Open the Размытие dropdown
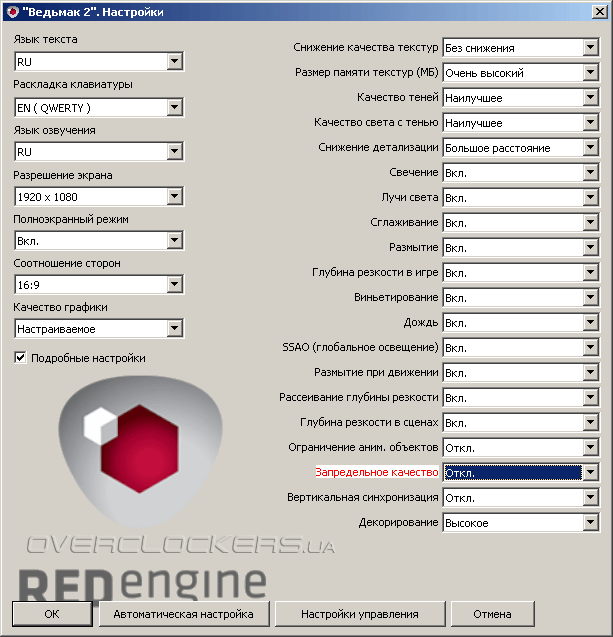 tap(521, 247)
